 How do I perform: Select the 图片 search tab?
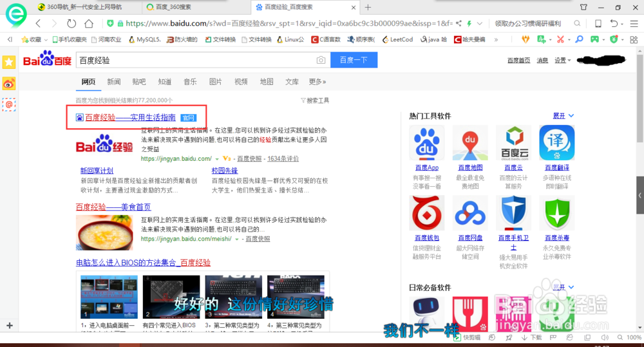tap(215, 82)
